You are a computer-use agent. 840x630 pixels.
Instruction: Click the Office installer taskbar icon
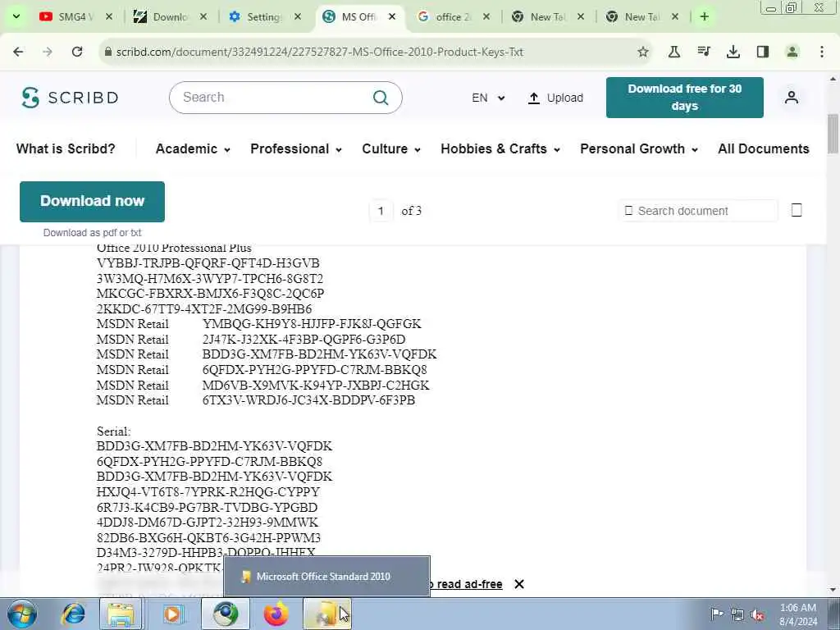pyautogui.click(x=326, y=614)
